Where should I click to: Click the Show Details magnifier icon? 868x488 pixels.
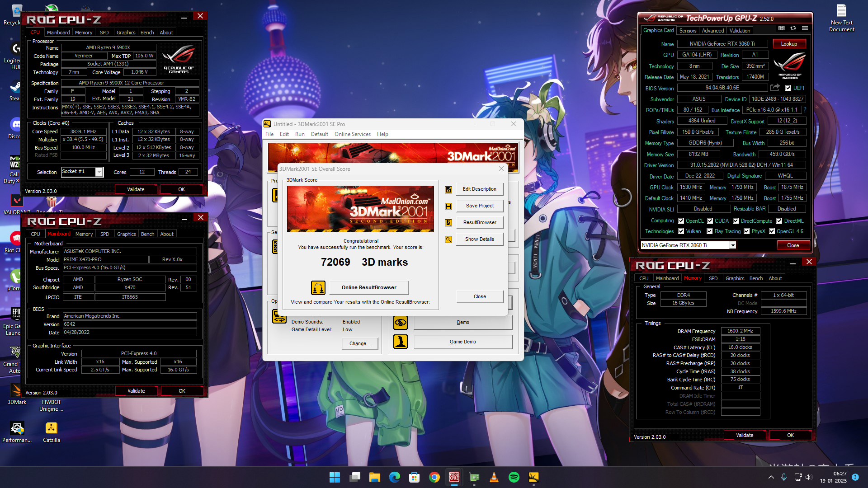448,239
